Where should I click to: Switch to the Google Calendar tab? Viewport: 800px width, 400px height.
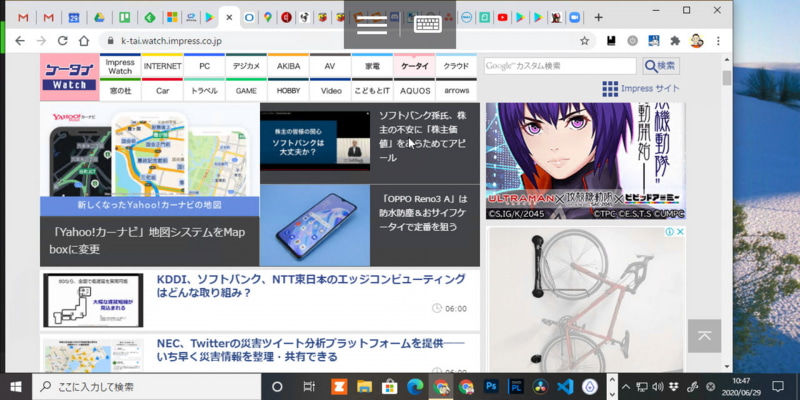73,18
